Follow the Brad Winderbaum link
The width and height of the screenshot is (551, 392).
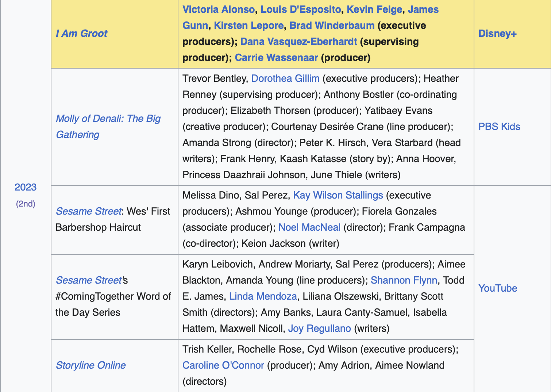coord(332,26)
